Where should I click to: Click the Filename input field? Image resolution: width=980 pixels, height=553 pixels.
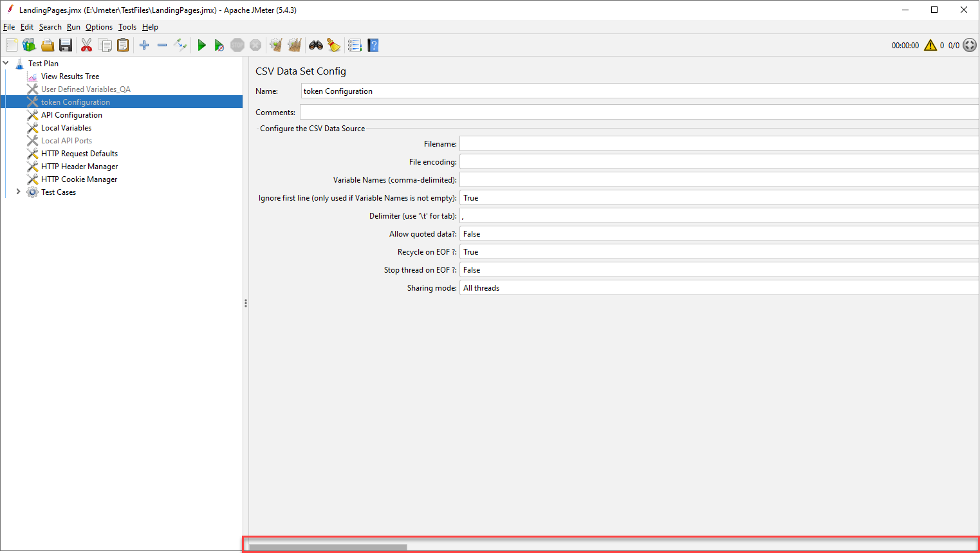point(718,144)
